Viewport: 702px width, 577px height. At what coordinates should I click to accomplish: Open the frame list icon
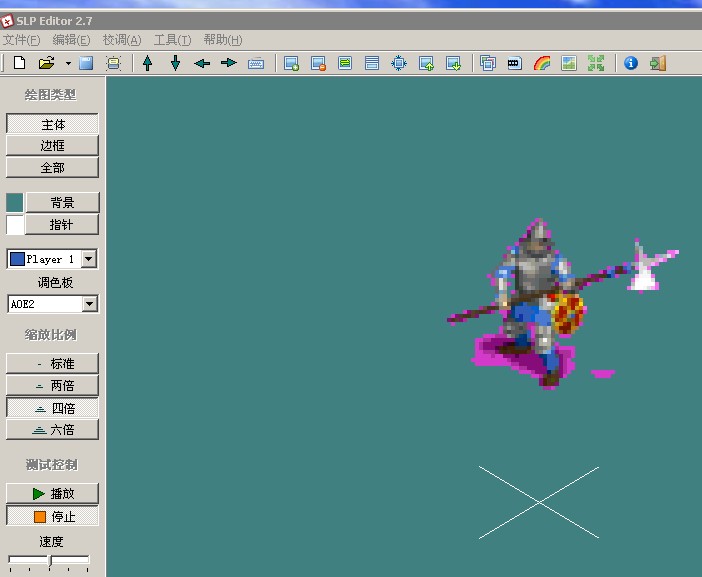point(372,63)
